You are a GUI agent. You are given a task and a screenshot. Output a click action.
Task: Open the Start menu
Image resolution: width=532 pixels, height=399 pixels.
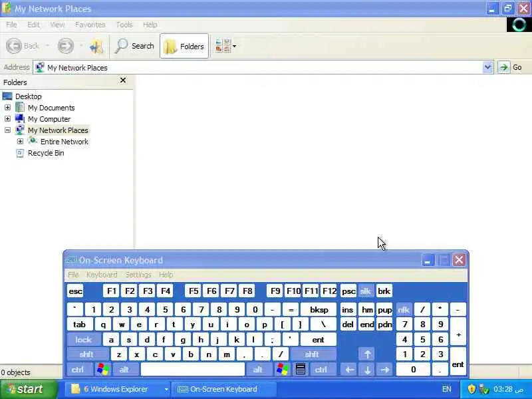pos(29,390)
